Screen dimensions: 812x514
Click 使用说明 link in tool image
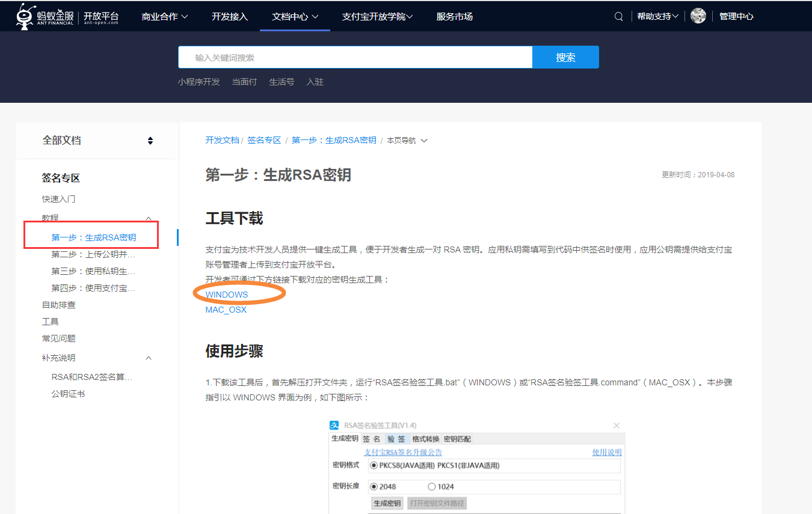click(607, 453)
